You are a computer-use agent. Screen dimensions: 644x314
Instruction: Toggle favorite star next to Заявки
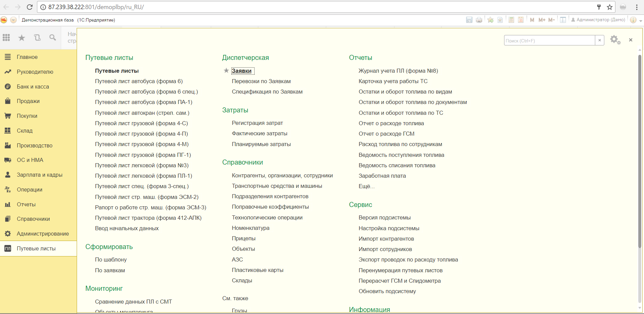point(226,71)
